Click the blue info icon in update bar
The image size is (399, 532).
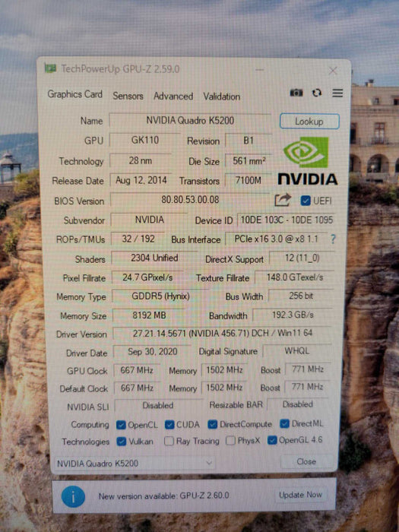[x=73, y=497]
